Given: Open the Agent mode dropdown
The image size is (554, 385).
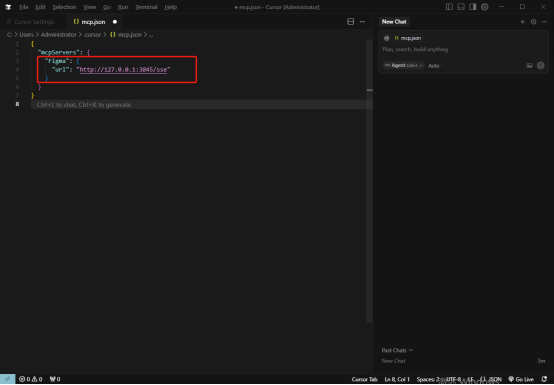Looking at the screenshot, I should pos(403,65).
